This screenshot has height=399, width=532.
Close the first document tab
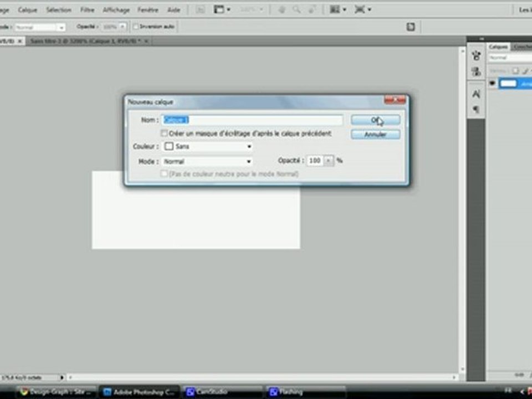click(x=20, y=41)
